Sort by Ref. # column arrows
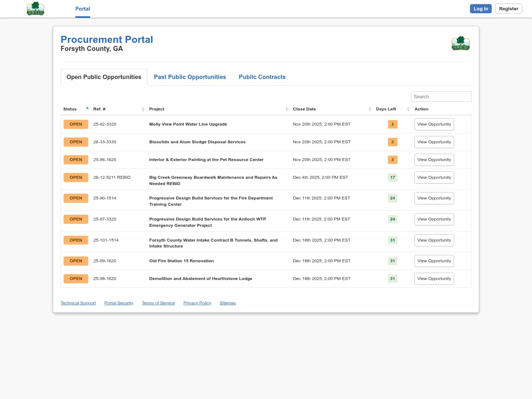 point(143,109)
